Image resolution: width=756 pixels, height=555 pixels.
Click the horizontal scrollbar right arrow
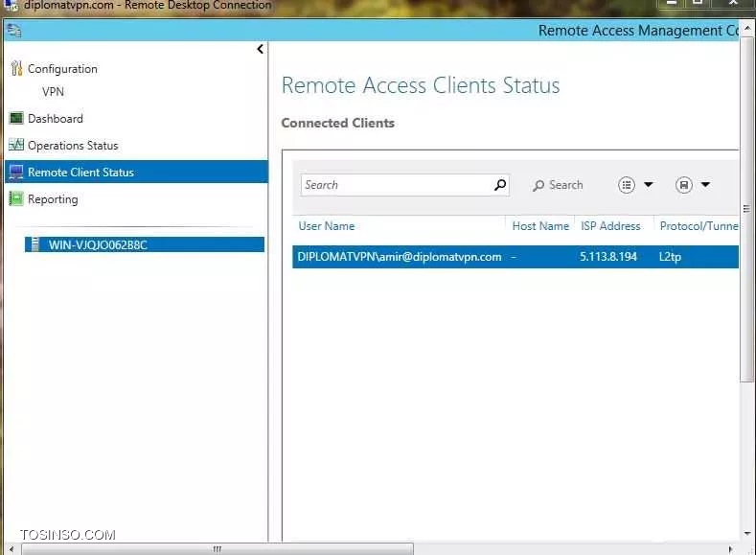coord(730,549)
